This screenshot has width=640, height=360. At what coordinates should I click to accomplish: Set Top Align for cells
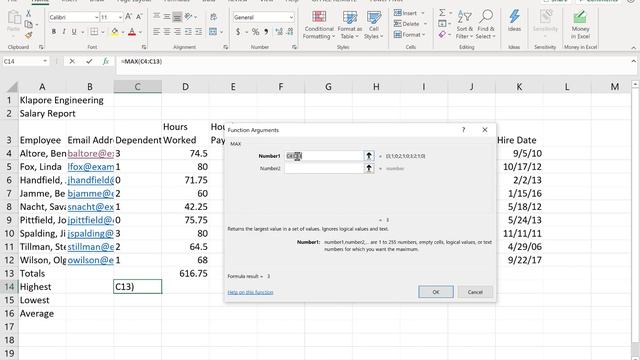click(156, 17)
